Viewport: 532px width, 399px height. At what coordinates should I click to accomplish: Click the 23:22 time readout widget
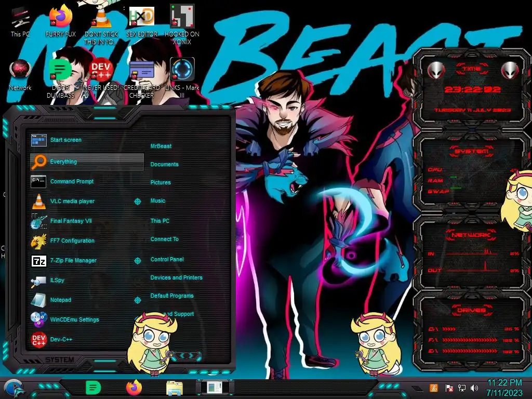point(472,89)
